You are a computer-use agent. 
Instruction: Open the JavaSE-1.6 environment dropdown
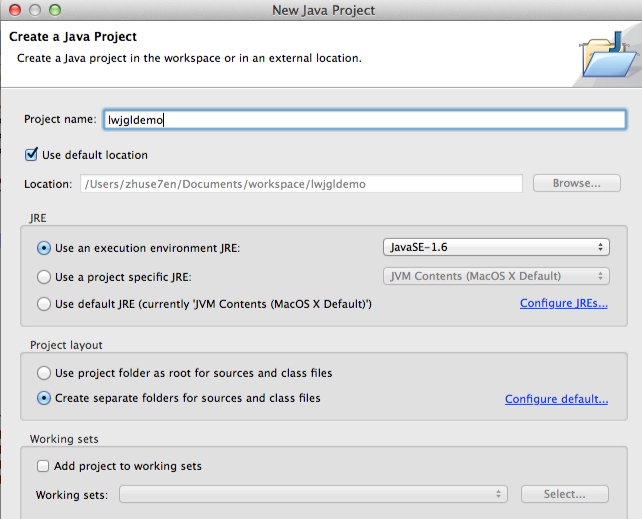click(496, 247)
